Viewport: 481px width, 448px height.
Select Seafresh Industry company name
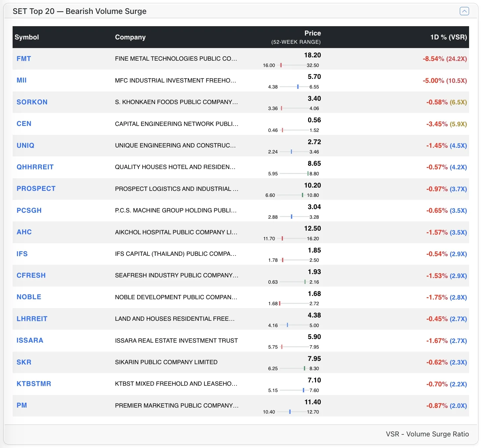coord(177,275)
